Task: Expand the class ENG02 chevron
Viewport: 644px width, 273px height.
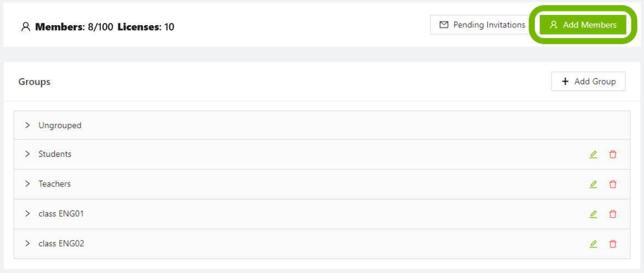Action: coord(27,243)
